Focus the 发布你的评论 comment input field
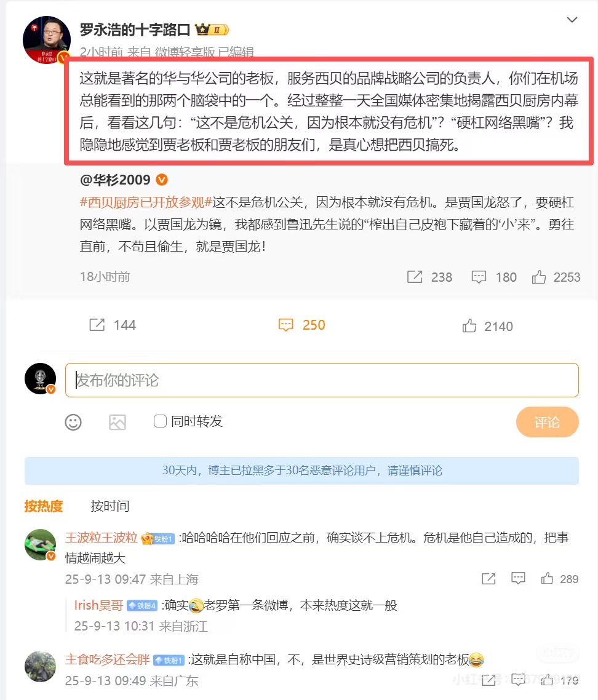598x700 pixels. 322,380
